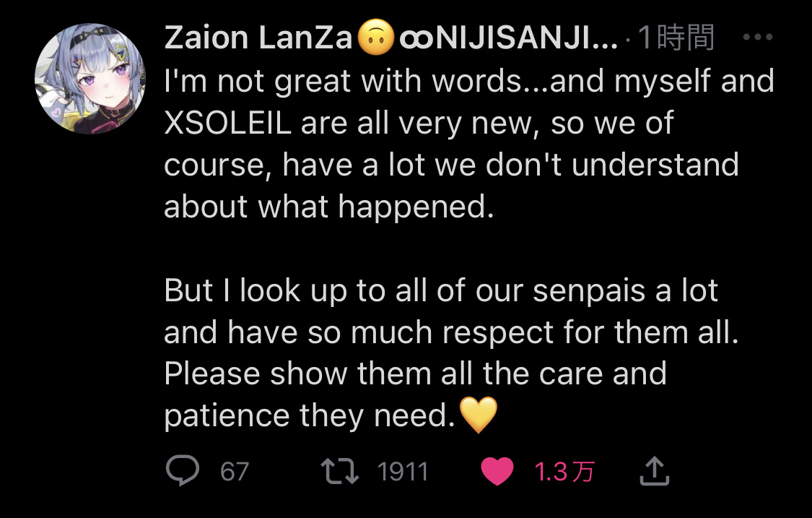Image resolution: width=812 pixels, height=518 pixels.
Task: Tap the Zaion LanZa display name
Action: pos(258,38)
